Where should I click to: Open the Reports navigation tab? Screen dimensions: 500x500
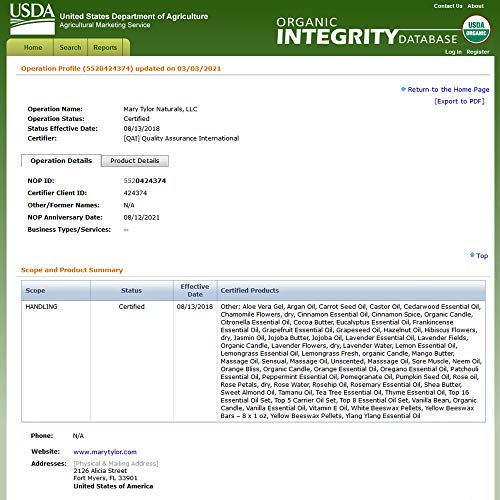point(105,47)
